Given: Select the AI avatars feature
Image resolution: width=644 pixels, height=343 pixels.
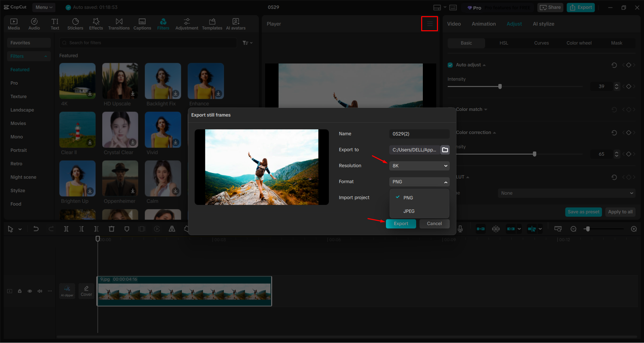Looking at the screenshot, I should click(x=235, y=24).
